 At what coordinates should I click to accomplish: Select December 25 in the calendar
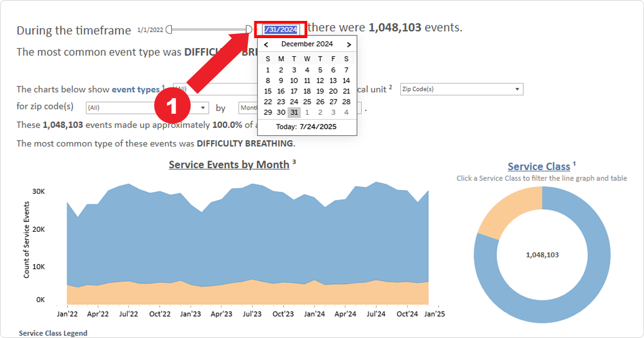(307, 102)
